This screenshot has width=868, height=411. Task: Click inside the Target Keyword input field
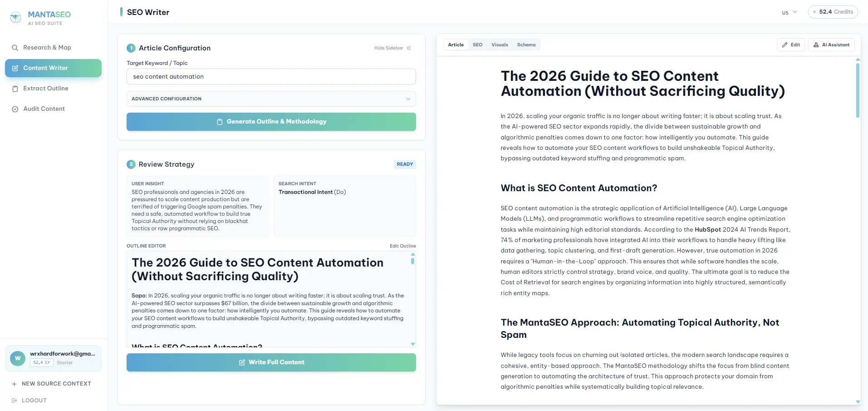tap(271, 76)
